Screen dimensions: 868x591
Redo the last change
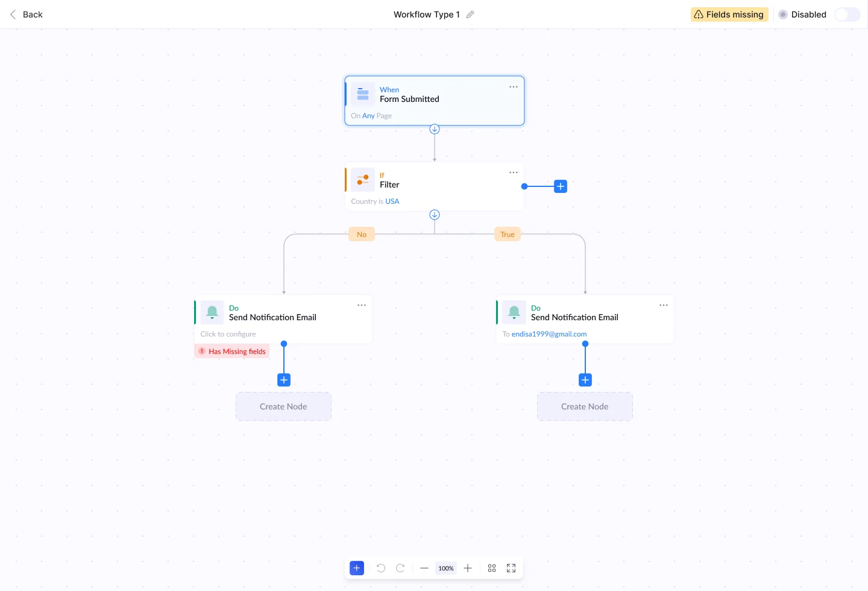pyautogui.click(x=400, y=568)
